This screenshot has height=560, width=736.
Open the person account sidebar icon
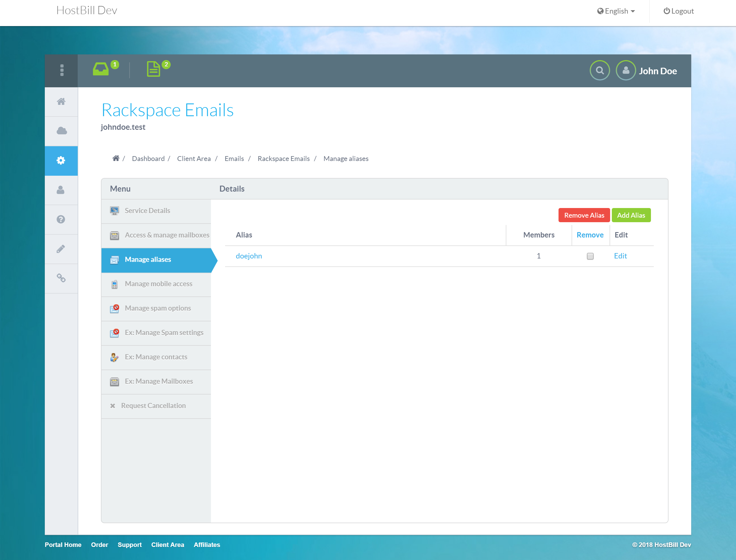[60, 190]
